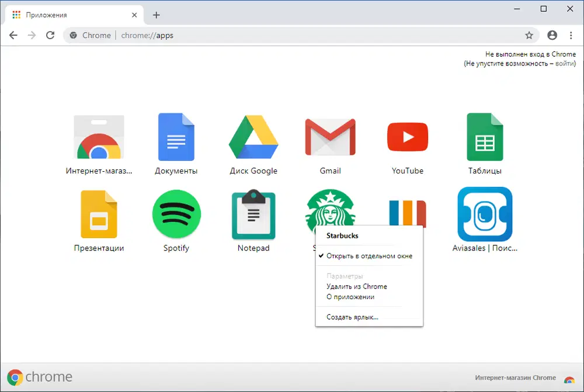Image resolution: width=584 pixels, height=392 pixels.
Task: Click the Chrome site info icon in address bar
Action: click(74, 36)
